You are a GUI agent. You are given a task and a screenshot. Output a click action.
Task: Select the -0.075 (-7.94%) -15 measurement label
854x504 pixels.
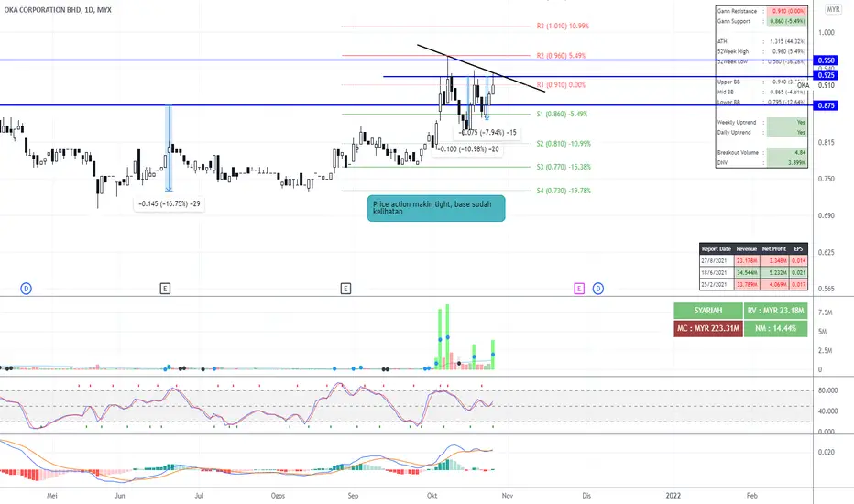[x=487, y=132]
